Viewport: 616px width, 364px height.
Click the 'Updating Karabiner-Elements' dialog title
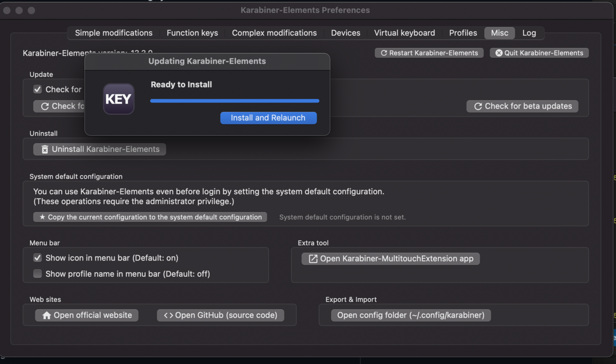coord(207,61)
